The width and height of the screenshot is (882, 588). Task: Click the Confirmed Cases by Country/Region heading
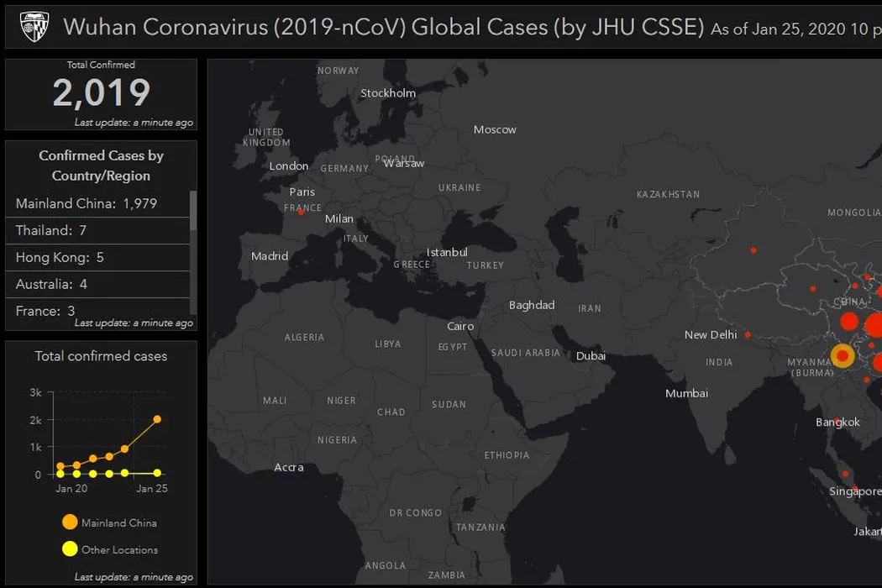[x=102, y=165]
